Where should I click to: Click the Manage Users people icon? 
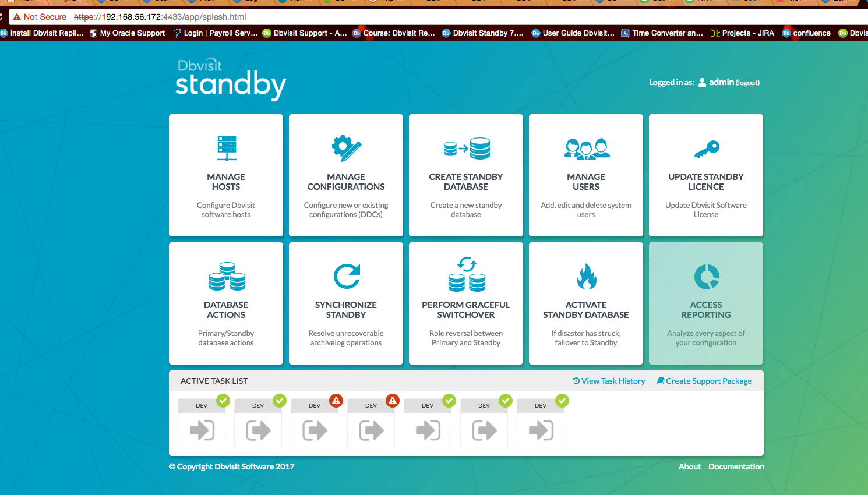point(587,148)
